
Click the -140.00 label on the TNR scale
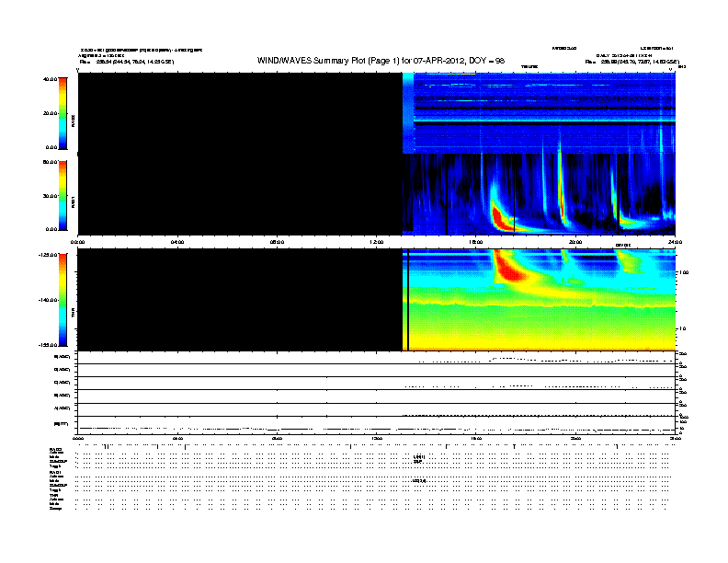click(x=49, y=300)
